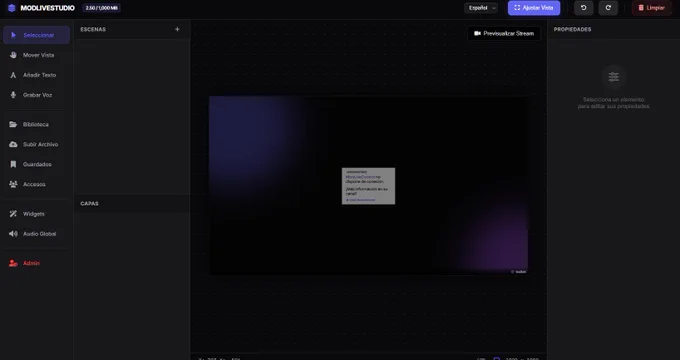680x360 pixels.
Task: Click Subir Archivo cloud upload
Action: 36,144
